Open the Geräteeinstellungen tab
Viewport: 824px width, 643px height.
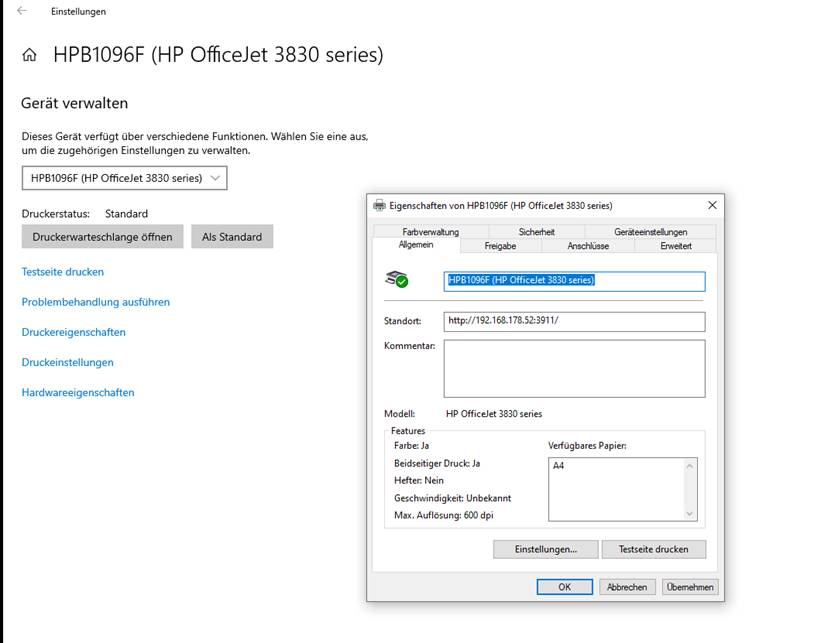coord(651,232)
